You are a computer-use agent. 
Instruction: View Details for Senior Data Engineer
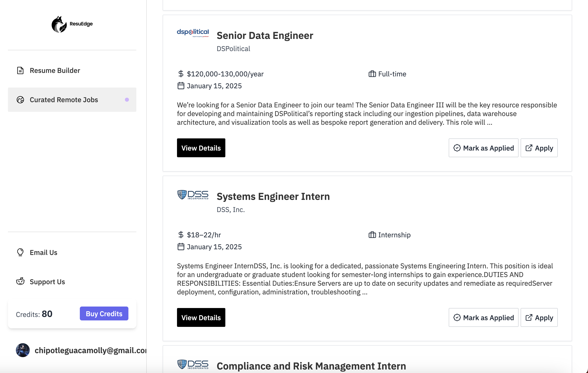(x=201, y=148)
